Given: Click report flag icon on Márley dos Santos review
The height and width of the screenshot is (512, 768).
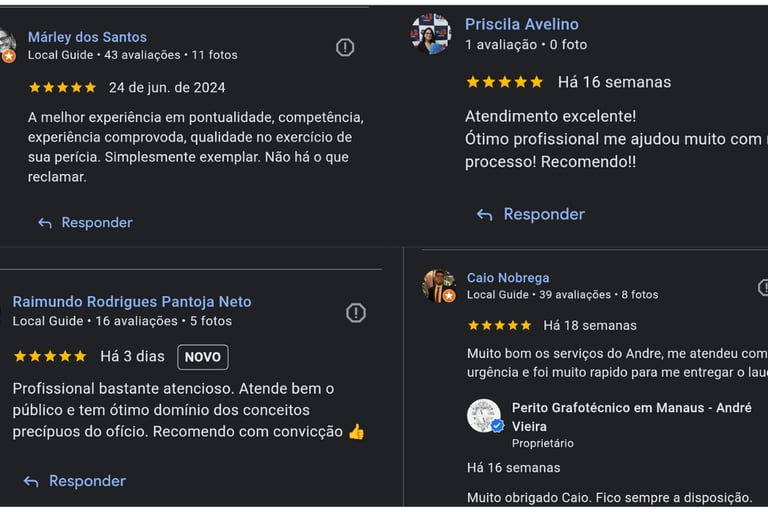Looking at the screenshot, I should [345, 47].
